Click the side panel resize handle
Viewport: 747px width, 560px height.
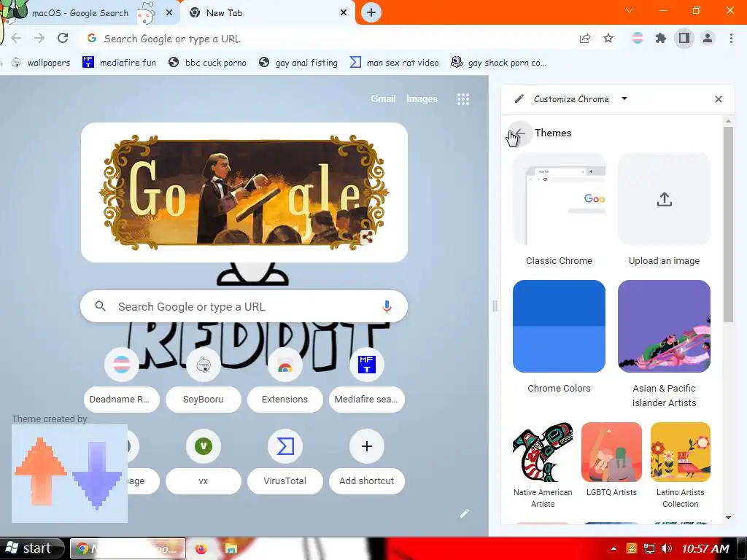495,306
